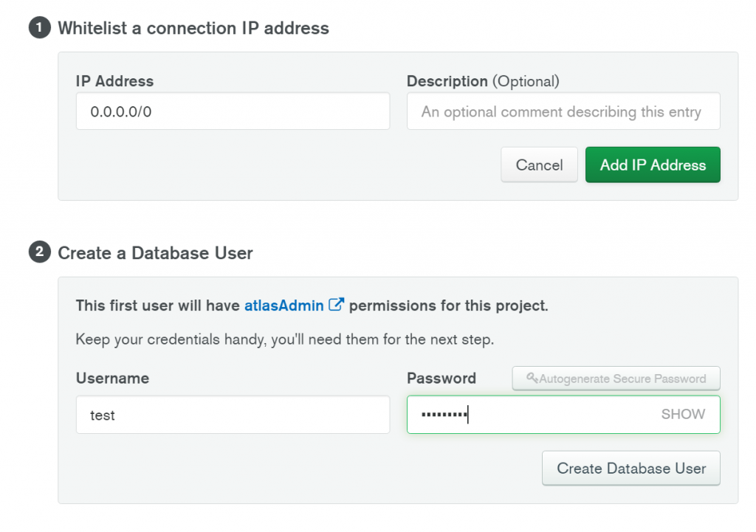Image resolution: width=756 pixels, height=532 pixels.
Task: Click the Whitelist a connection IP address heading
Action: (193, 29)
